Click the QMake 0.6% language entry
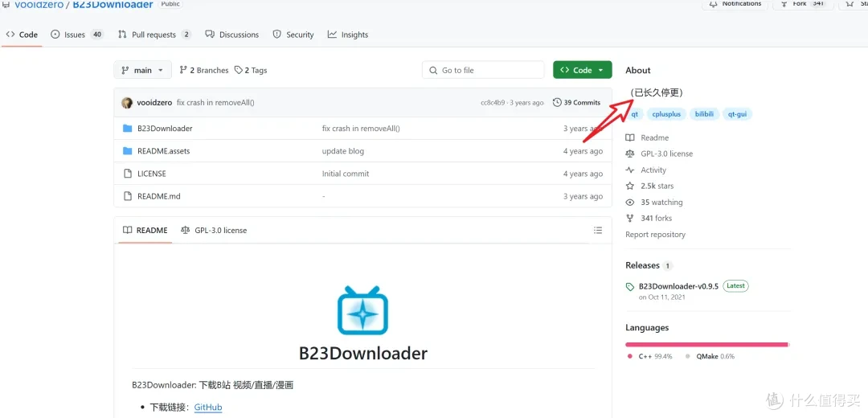 coord(710,357)
